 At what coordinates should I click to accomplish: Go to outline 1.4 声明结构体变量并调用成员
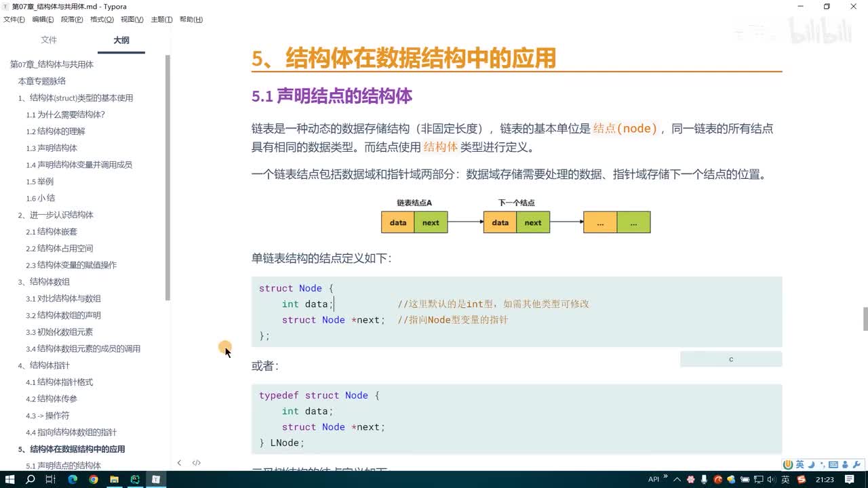click(79, 165)
